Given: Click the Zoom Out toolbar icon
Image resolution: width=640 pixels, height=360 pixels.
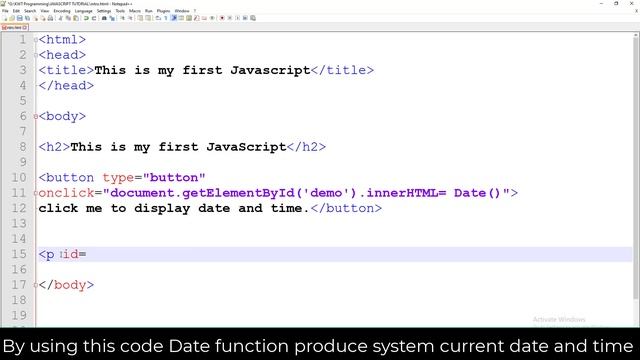Looking at the screenshot, I should pos(131,18).
